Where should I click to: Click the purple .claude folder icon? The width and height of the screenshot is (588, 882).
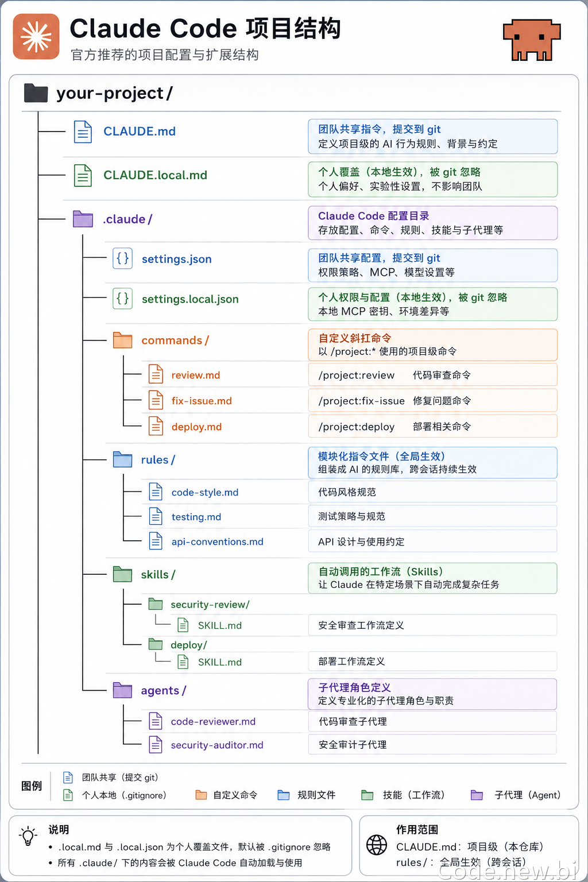point(83,219)
